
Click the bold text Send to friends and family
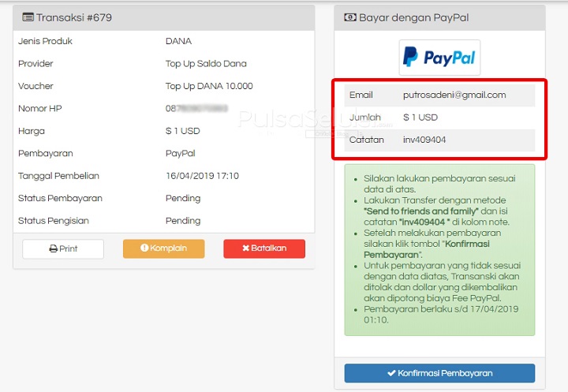[421, 211]
